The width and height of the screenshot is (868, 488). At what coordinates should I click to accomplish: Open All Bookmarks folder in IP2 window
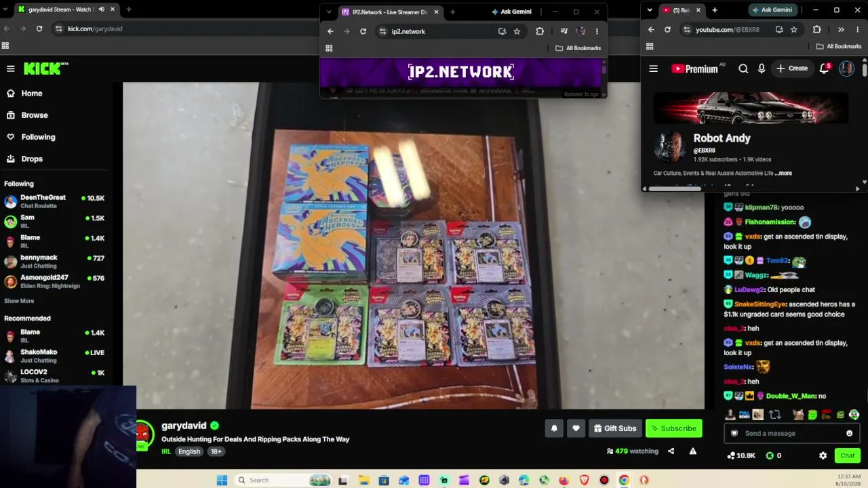pyautogui.click(x=578, y=48)
